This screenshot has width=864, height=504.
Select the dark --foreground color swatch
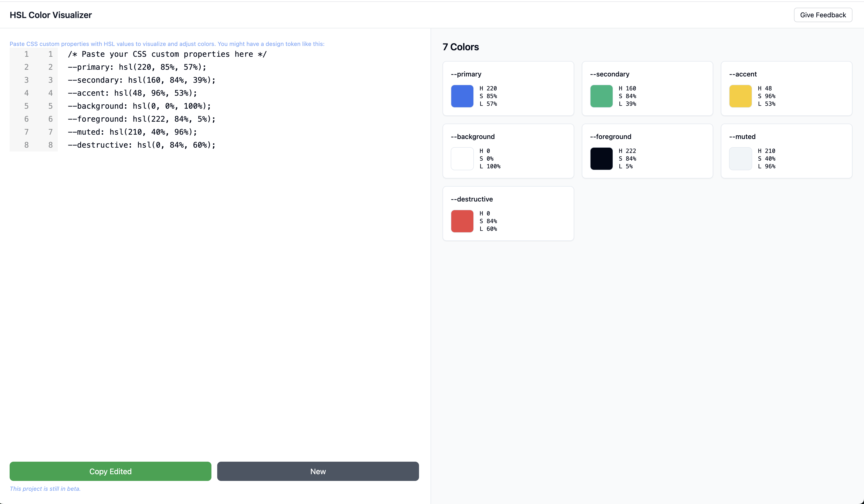(601, 159)
